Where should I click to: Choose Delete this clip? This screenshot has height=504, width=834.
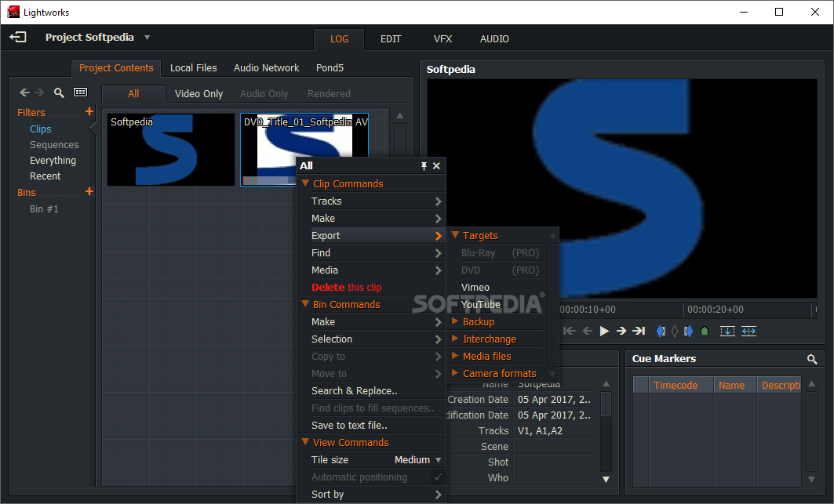pyautogui.click(x=346, y=287)
